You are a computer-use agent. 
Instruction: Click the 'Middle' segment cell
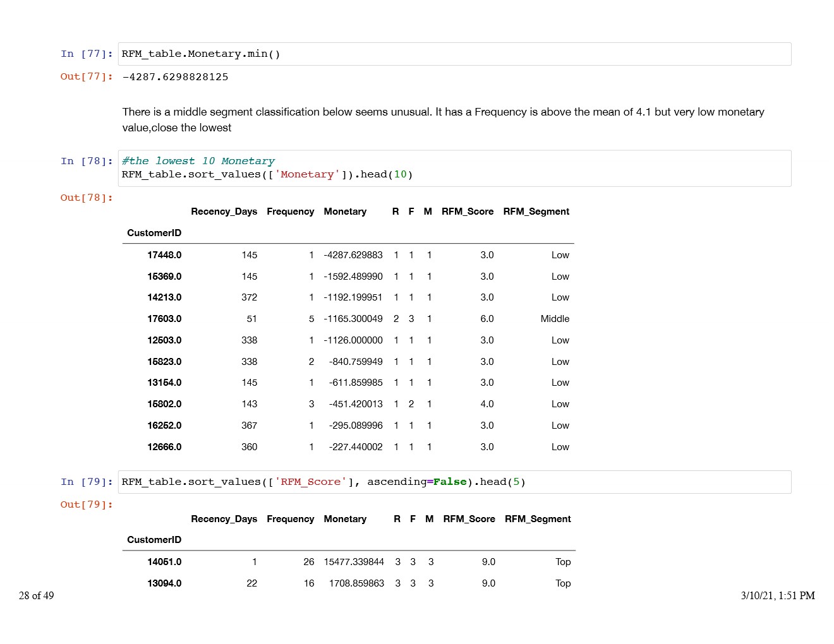tap(555, 319)
